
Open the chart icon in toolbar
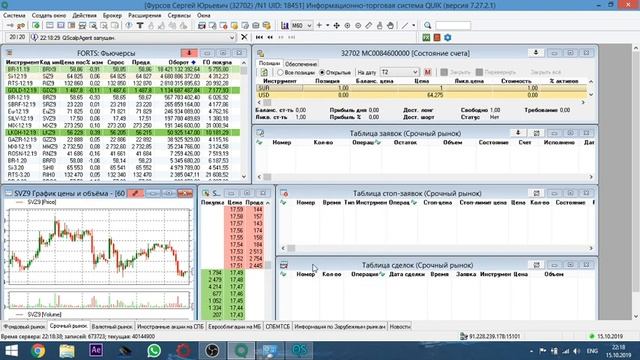pyautogui.click(x=284, y=25)
